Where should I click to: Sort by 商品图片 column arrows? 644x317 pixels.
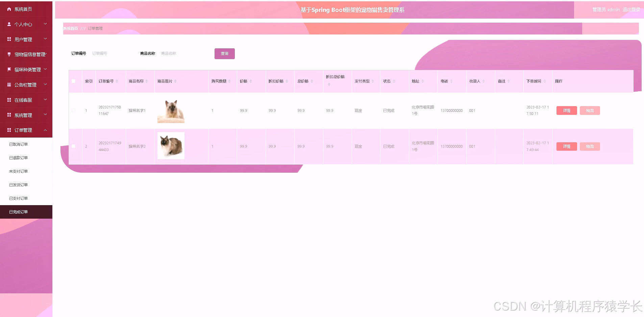click(x=175, y=81)
